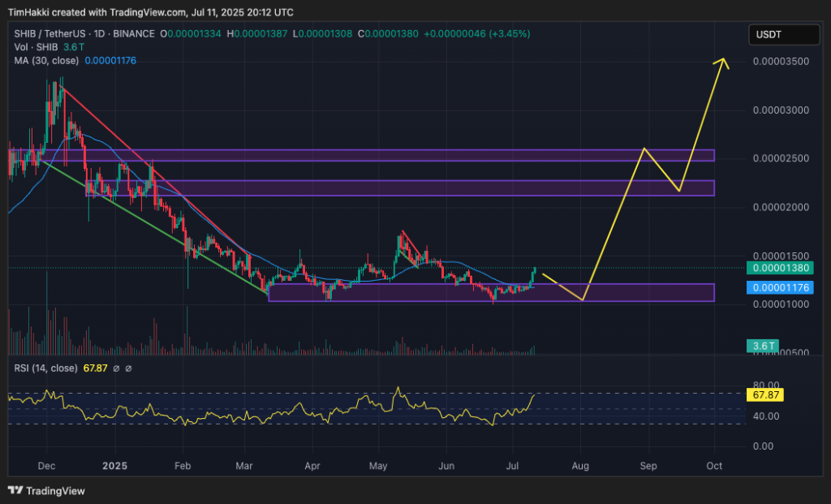
Task: Click the Vol · SHIB indicator legend
Action: (31, 46)
